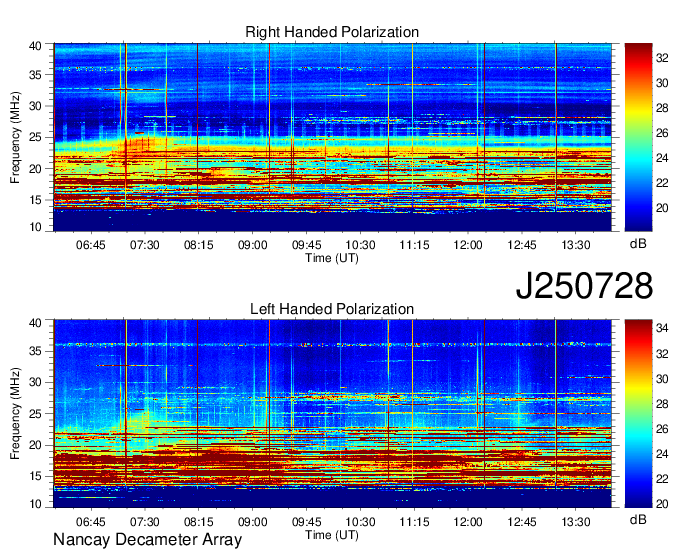The image size is (680, 552).
Task: Click the 10:30 time tick of Right Handed plot
Action: click(360, 245)
